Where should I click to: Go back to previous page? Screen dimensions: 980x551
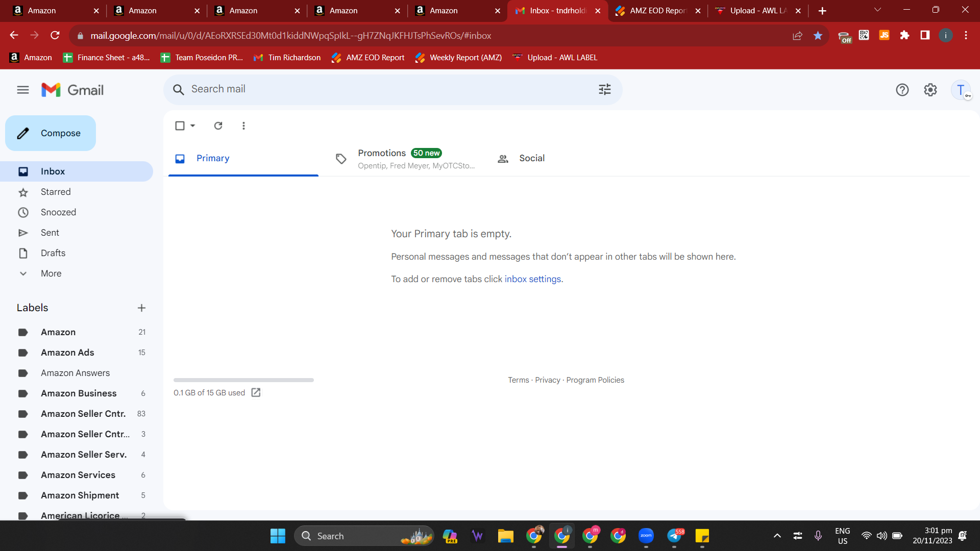click(x=14, y=35)
